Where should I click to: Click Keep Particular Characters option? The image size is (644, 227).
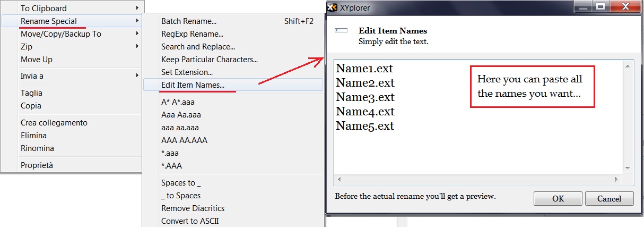209,60
